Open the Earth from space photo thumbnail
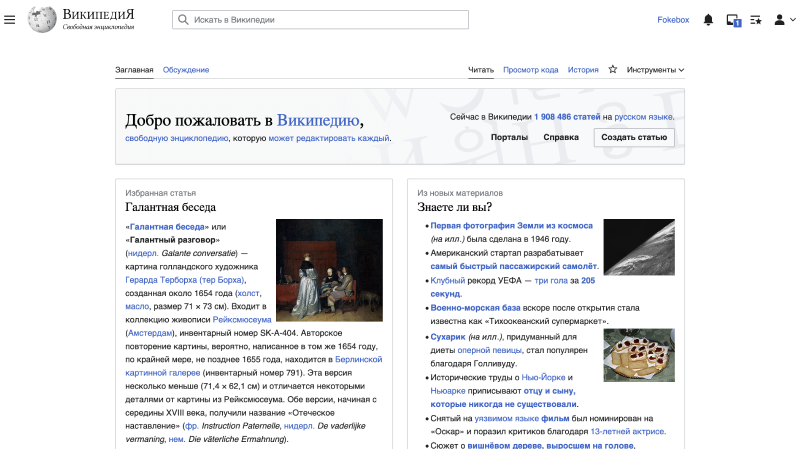 pyautogui.click(x=639, y=247)
